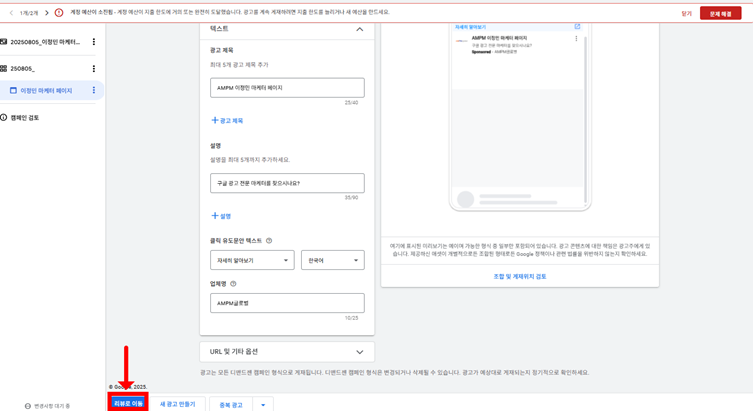Click the description character count 35/90
Image resolution: width=753 pixels, height=411 pixels.
click(x=351, y=198)
